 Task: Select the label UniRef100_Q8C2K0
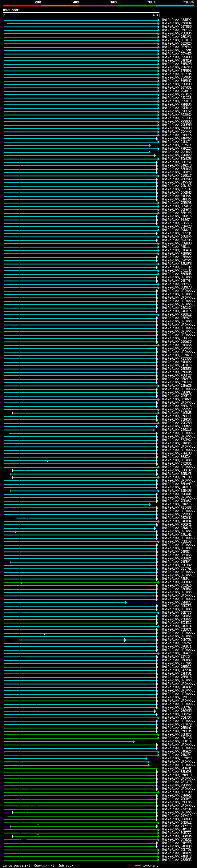pyautogui.click(x=176, y=308)
